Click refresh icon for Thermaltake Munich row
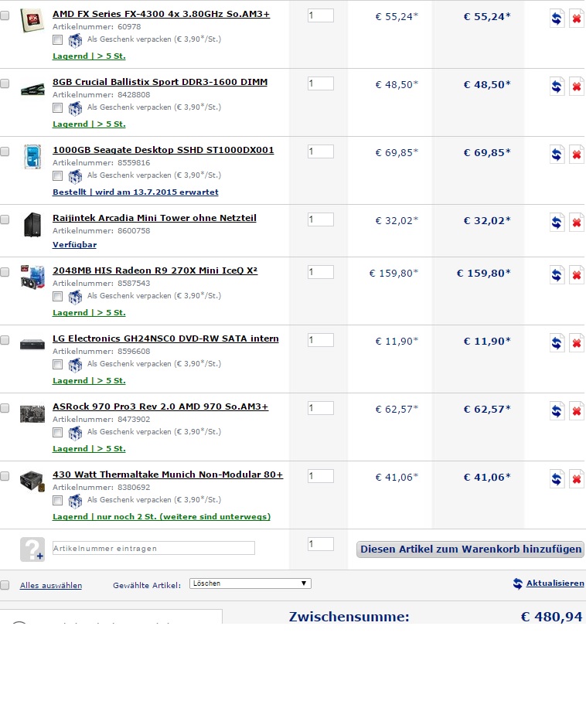 [557, 479]
